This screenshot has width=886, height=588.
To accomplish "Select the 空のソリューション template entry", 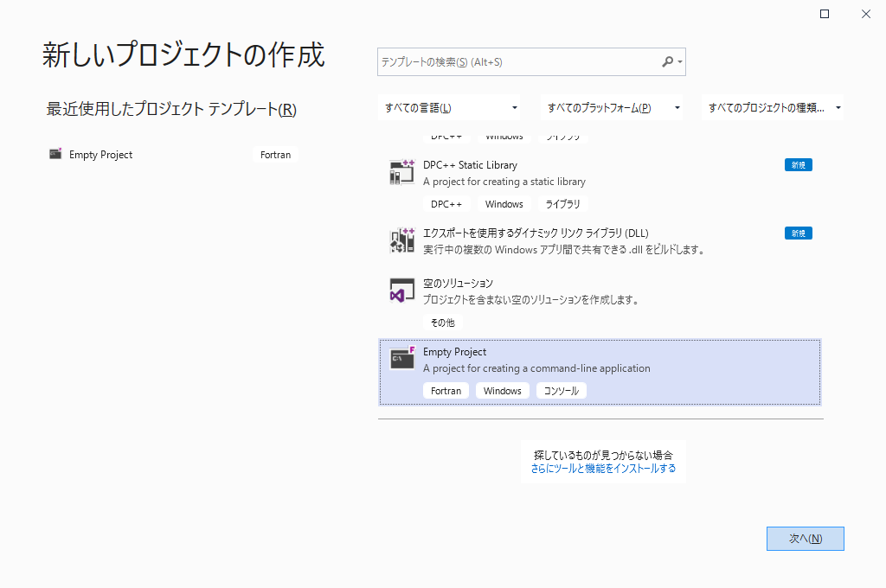I will coord(519,294).
